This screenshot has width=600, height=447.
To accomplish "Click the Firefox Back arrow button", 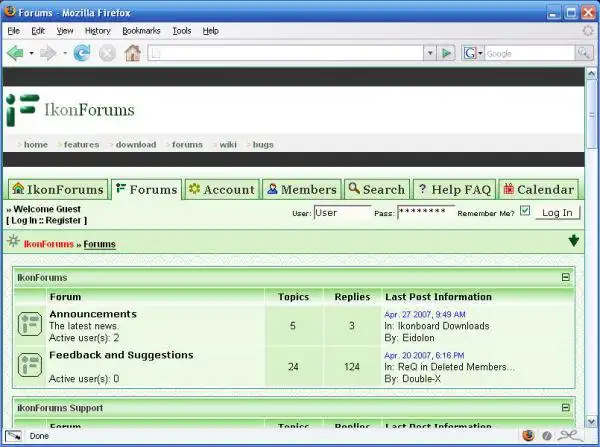I will click(15, 53).
